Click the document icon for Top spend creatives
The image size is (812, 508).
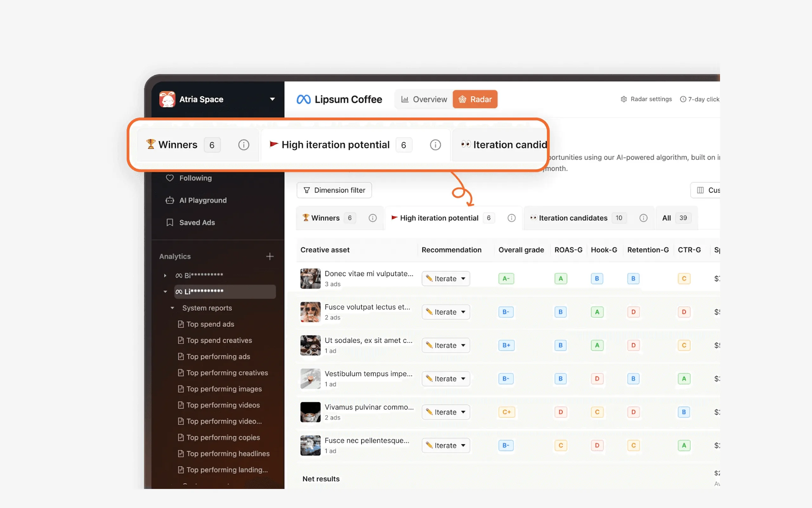pos(181,340)
